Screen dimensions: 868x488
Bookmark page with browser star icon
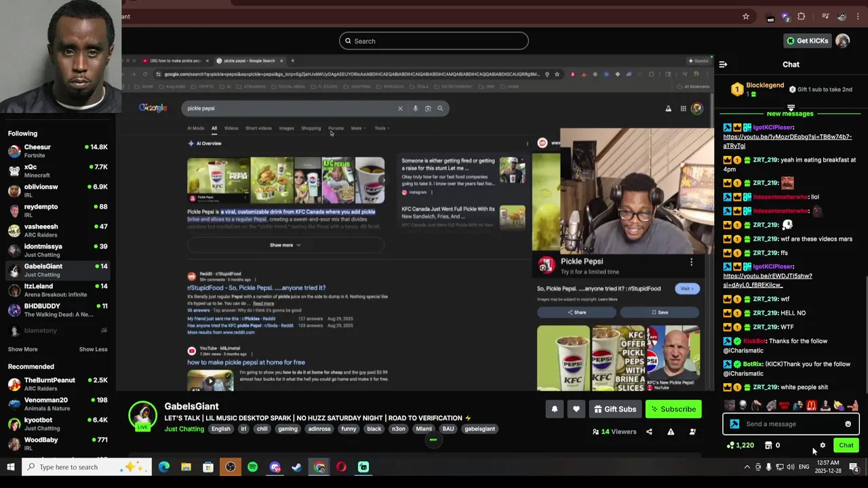tap(746, 16)
